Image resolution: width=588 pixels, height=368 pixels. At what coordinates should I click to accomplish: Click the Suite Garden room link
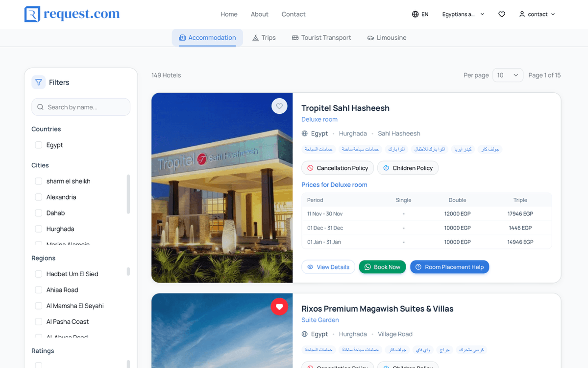(x=320, y=320)
